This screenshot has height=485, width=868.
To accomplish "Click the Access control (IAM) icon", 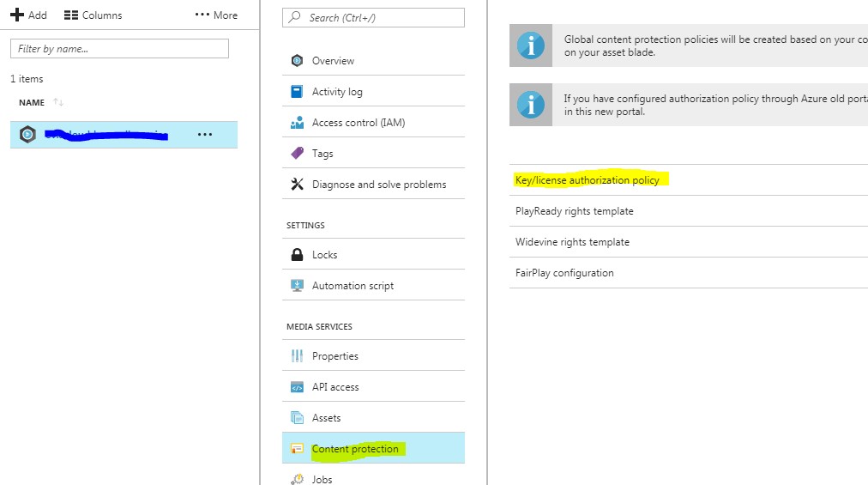I will coord(298,123).
